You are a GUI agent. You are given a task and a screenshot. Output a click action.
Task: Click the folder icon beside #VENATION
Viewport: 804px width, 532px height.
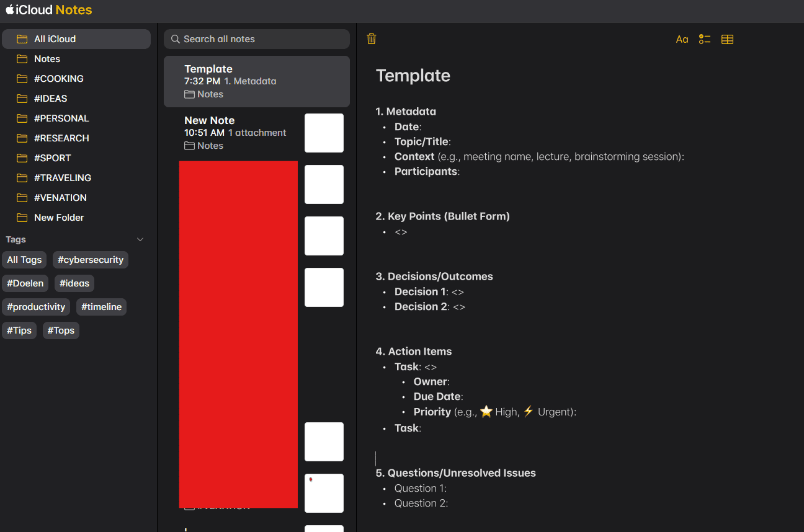(22, 198)
